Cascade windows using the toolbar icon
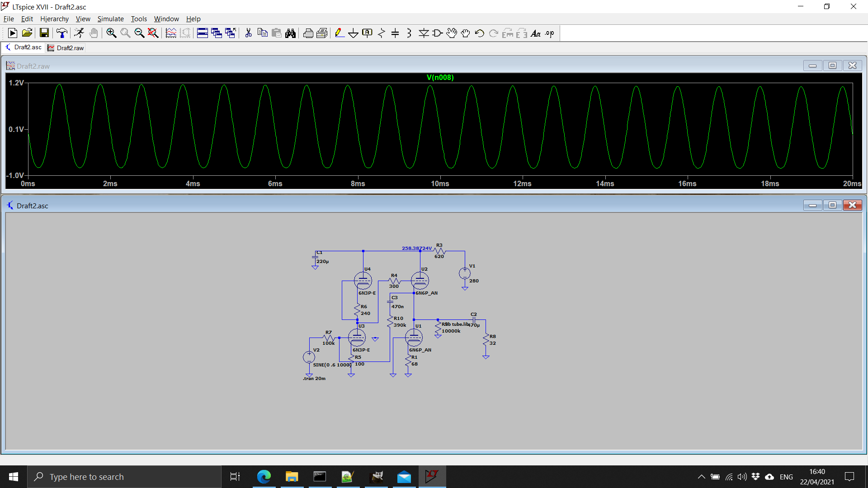The height and width of the screenshot is (488, 868). (217, 33)
